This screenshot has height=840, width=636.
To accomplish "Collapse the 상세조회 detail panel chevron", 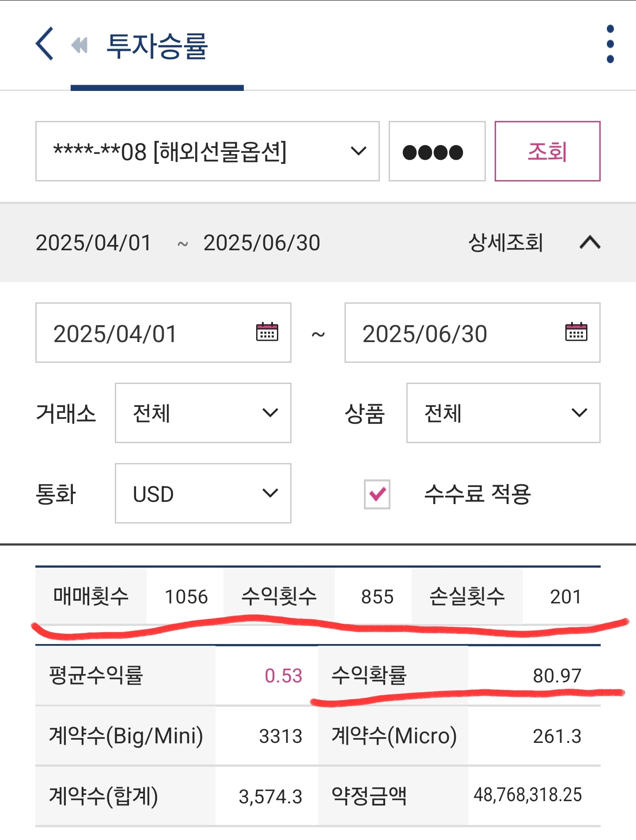I will (590, 242).
